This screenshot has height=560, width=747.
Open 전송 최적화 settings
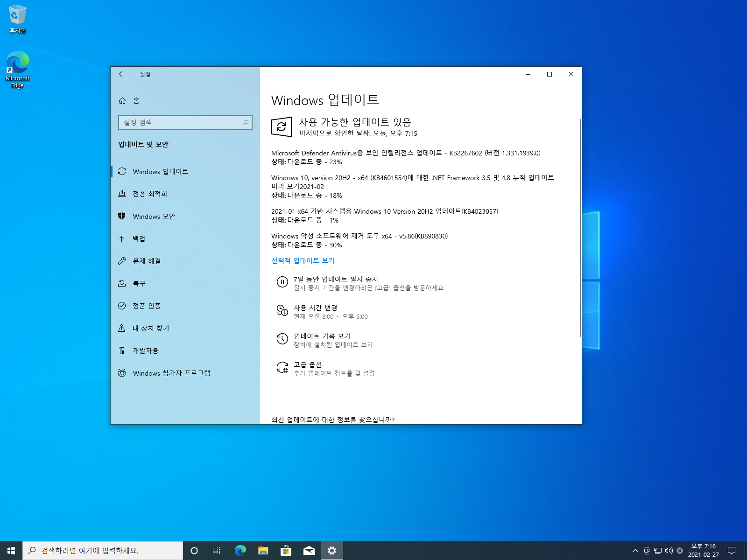[x=185, y=194]
